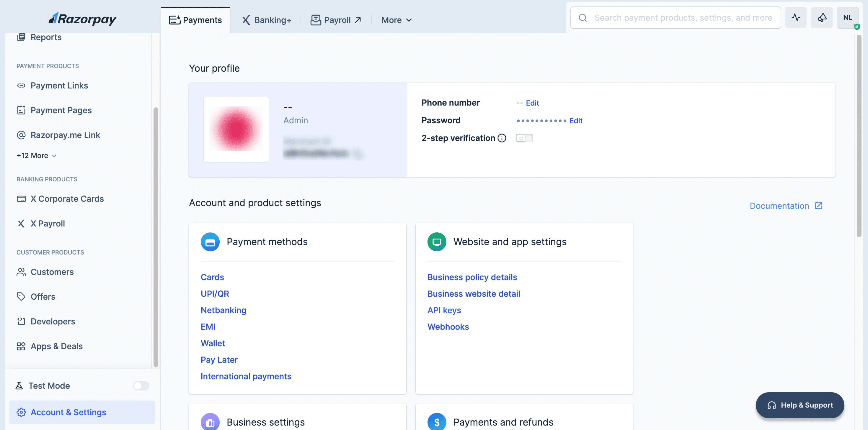Screen dimensions: 868x430
Task: Expand the More dropdown in top navigation
Action: tap(396, 20)
